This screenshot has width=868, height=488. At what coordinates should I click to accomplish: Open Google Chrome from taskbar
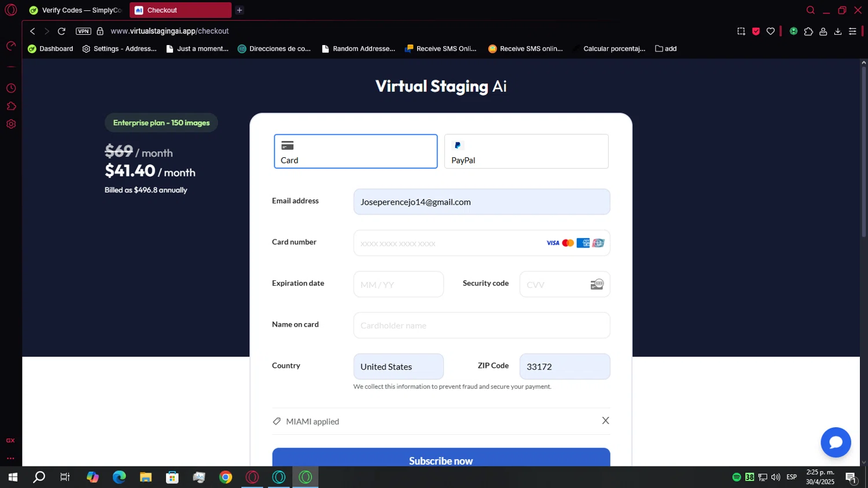click(226, 477)
